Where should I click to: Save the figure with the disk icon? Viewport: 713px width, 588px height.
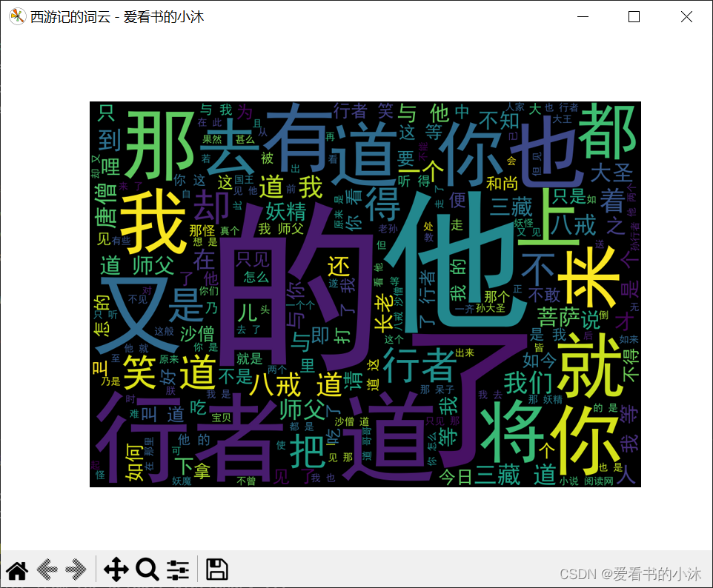click(217, 569)
